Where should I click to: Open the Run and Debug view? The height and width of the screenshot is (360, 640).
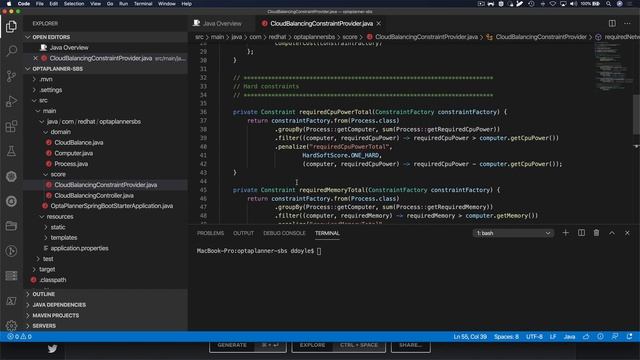(x=11, y=101)
